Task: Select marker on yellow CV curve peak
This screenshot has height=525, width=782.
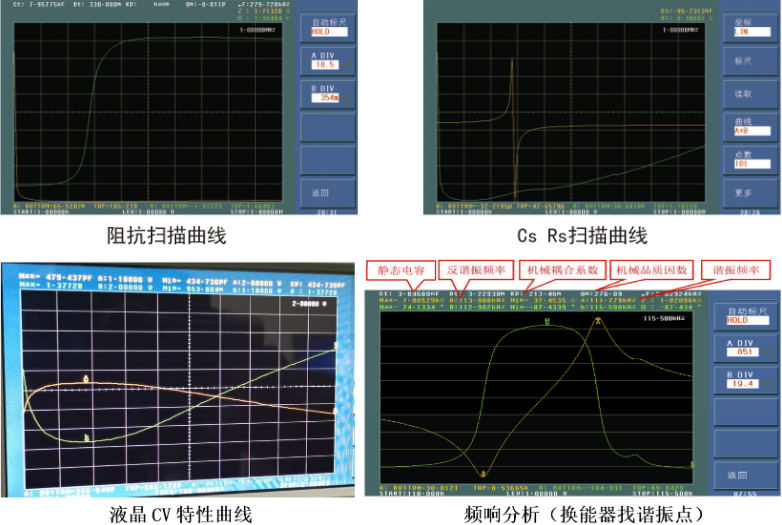Action: [x=86, y=379]
